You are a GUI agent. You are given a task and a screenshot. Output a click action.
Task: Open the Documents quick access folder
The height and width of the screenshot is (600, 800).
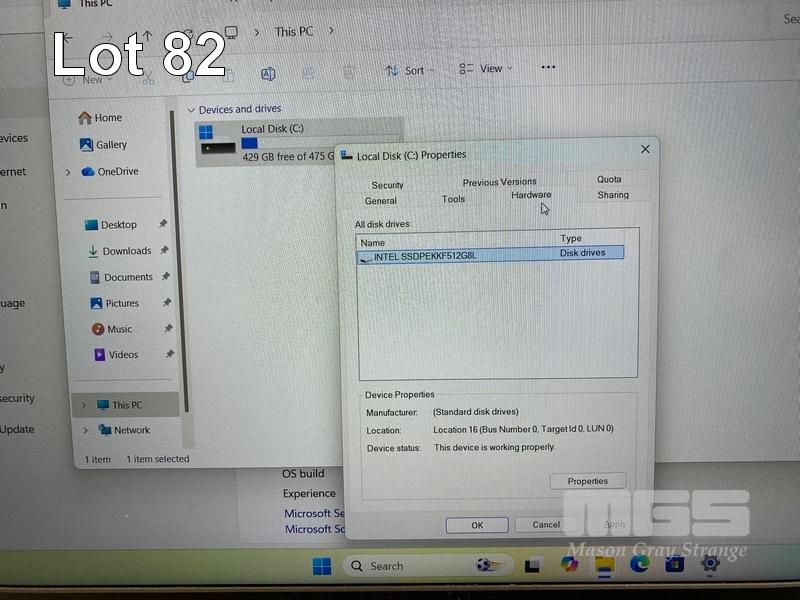(x=121, y=277)
